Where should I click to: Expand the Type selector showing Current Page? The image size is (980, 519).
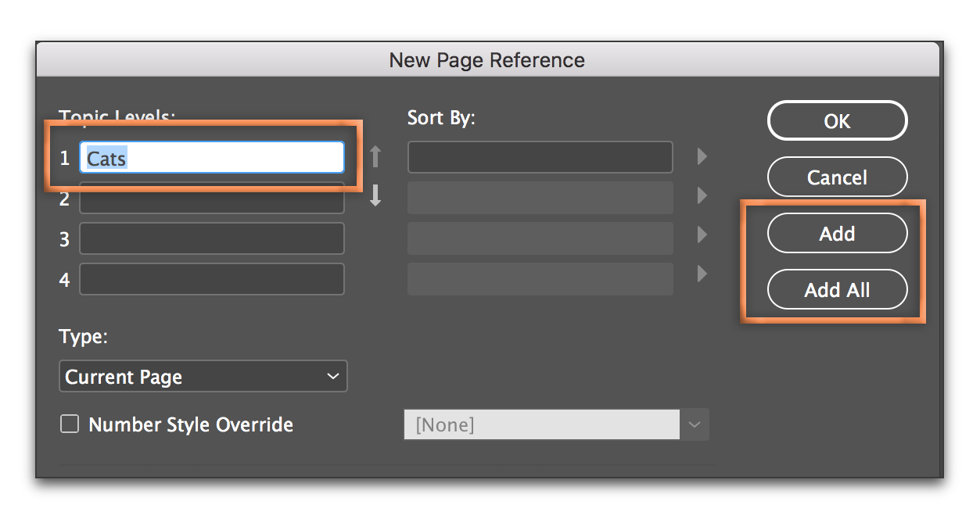click(203, 377)
